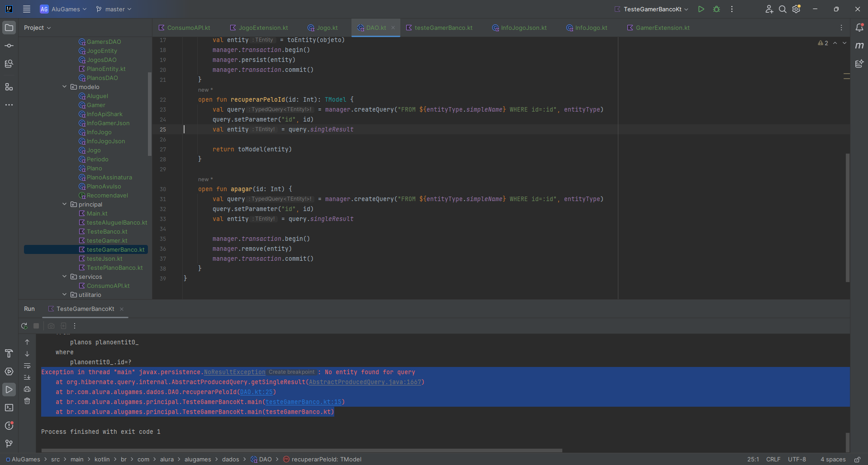This screenshot has height=465, width=868.
Task: Open master branch dropdown
Action: pos(114,9)
